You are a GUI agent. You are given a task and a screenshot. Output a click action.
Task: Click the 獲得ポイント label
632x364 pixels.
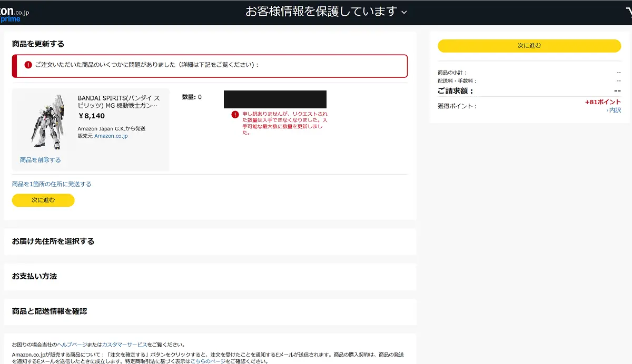pos(457,106)
